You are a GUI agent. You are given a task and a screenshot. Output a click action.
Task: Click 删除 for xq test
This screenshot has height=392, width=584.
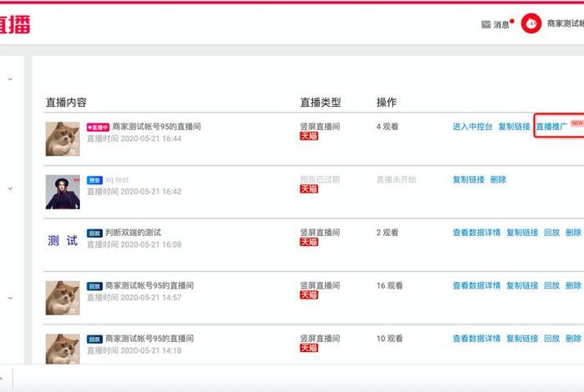(x=498, y=179)
